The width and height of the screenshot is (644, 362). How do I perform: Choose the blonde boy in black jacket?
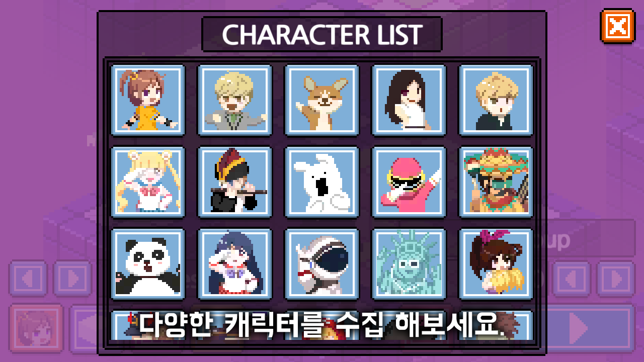(x=496, y=100)
